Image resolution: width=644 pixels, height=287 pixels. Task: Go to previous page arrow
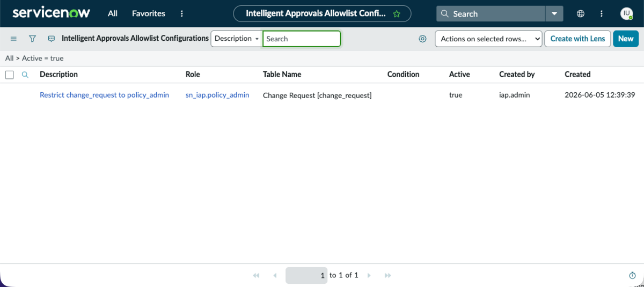coord(275,275)
